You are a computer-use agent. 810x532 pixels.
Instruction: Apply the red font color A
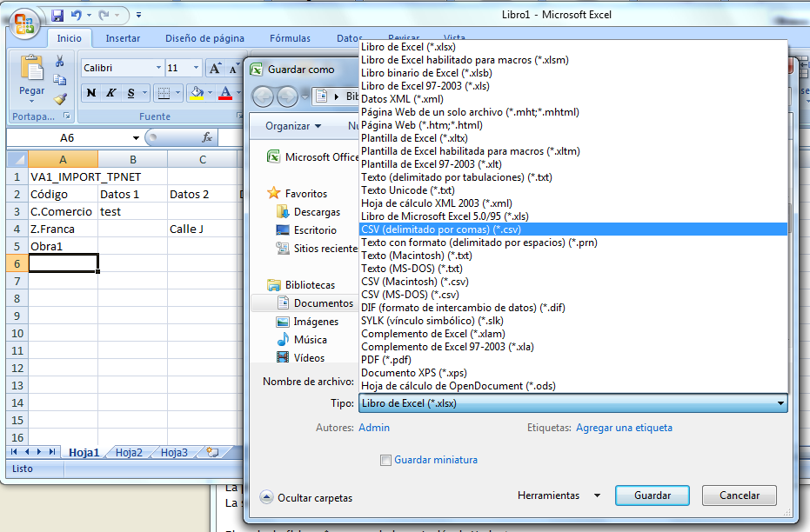(225, 93)
